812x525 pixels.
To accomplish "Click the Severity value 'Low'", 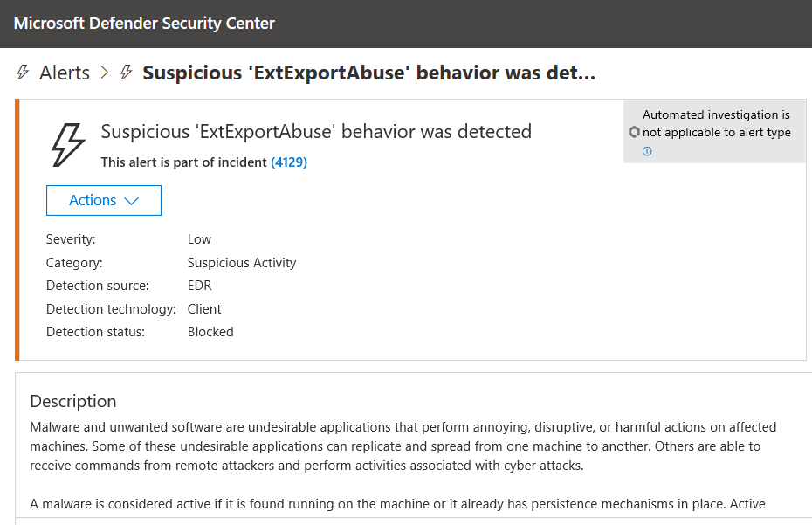I will 199,239.
